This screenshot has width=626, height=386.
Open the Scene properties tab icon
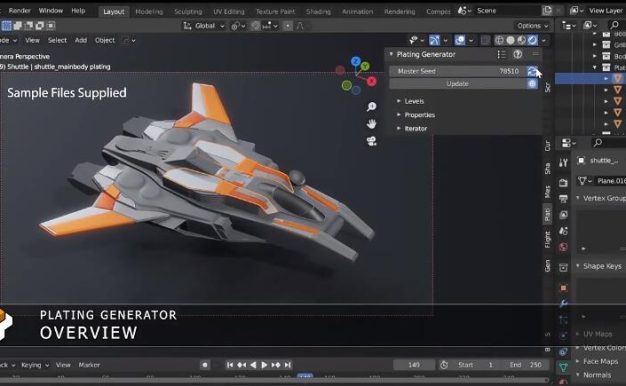tap(563, 231)
